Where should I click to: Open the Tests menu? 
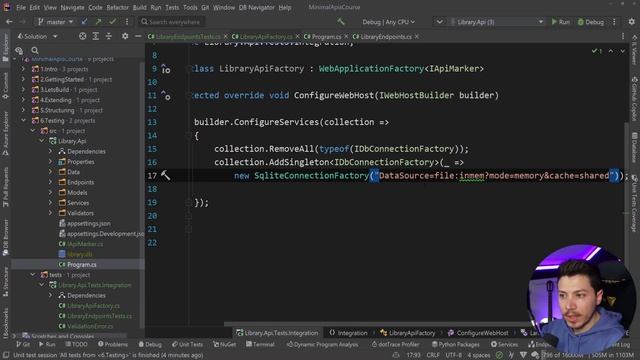(172, 7)
